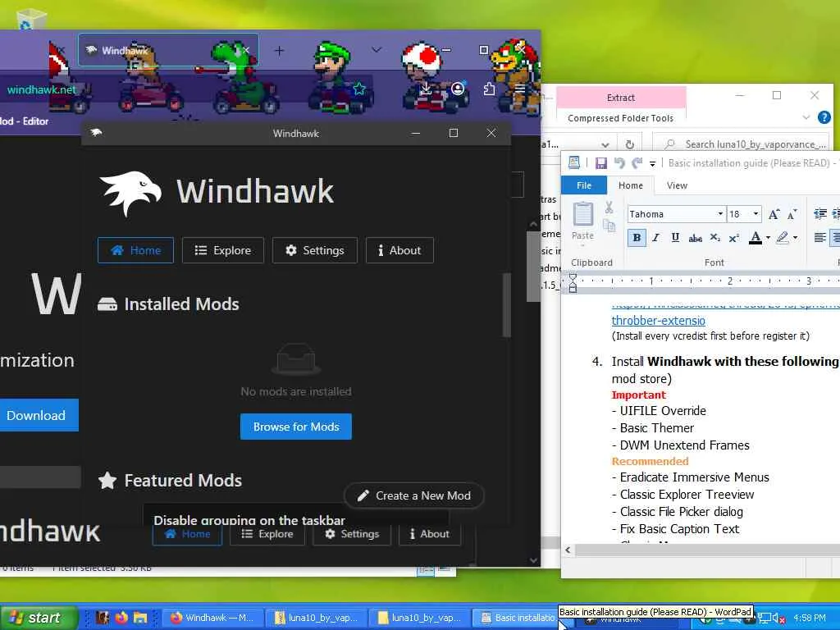This screenshot has width=840, height=630.
Task: Open the Recycle Bin desktop icon
Action: (32, 21)
